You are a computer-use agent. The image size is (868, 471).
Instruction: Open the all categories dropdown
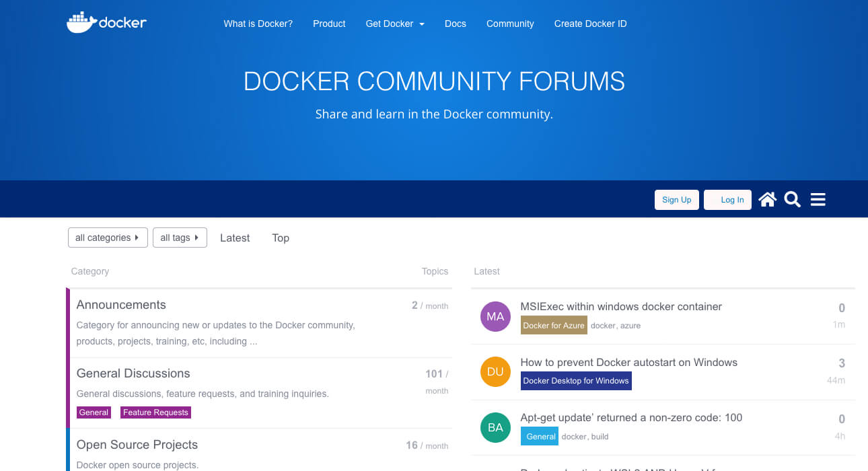[107, 238]
